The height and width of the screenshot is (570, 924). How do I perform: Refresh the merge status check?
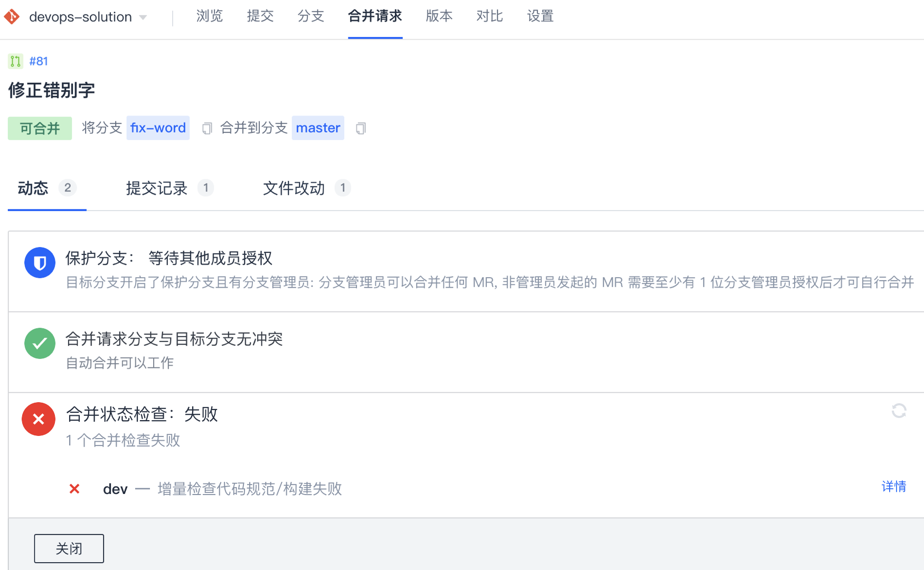[899, 411]
